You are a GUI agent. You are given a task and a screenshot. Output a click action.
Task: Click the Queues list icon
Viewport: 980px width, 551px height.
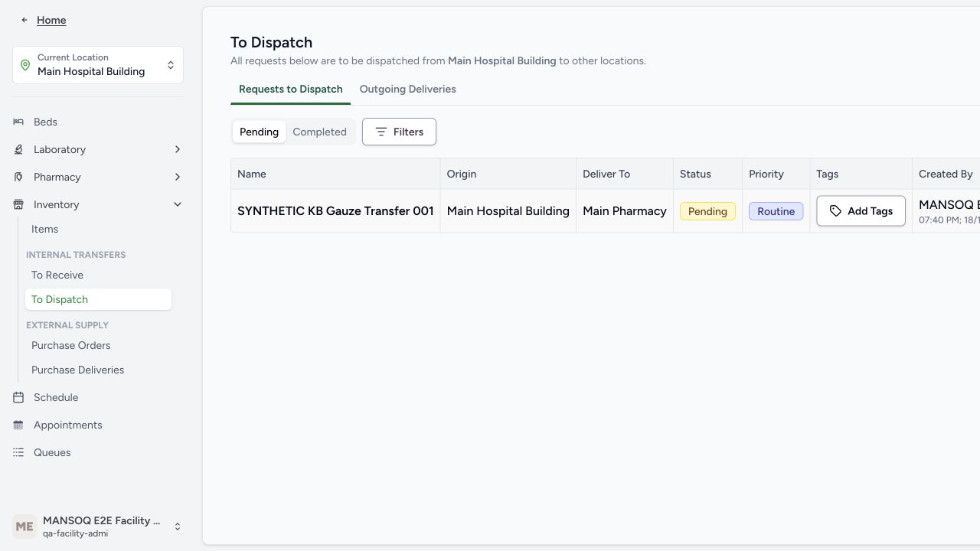[18, 452]
